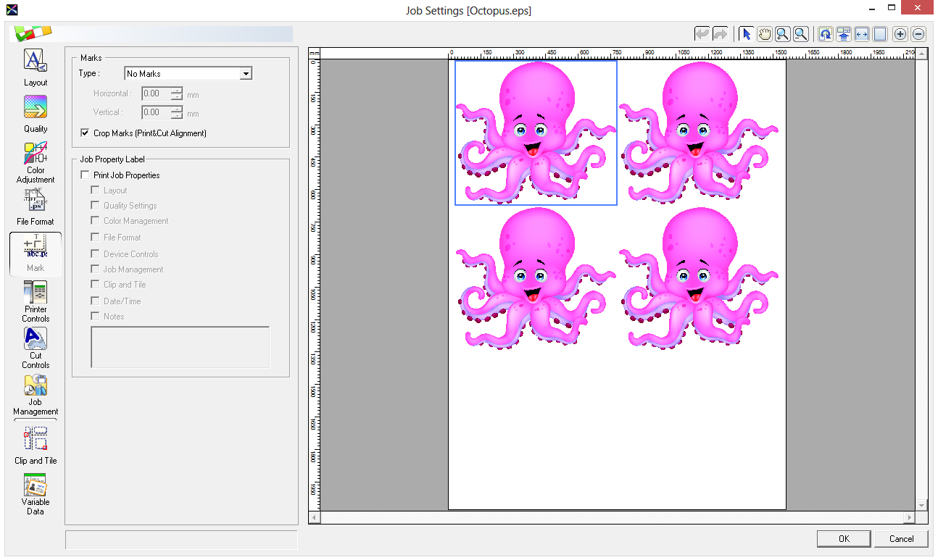
Task: Click the zoom out magnifier tool
Action: click(800, 34)
